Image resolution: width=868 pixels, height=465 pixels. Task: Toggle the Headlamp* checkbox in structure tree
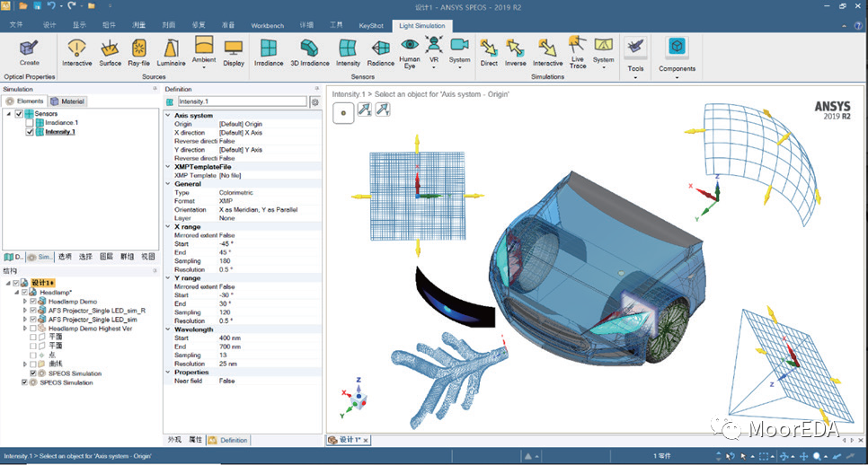24,292
